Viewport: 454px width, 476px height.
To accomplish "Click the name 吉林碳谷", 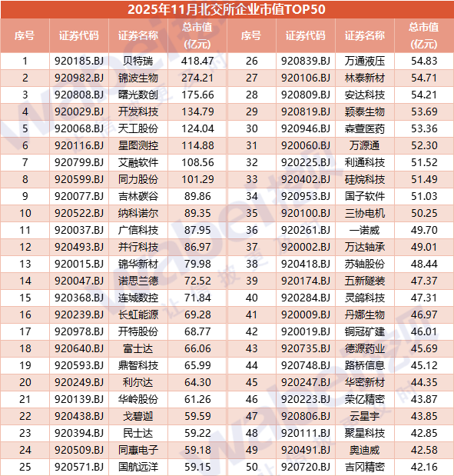I will [138, 196].
